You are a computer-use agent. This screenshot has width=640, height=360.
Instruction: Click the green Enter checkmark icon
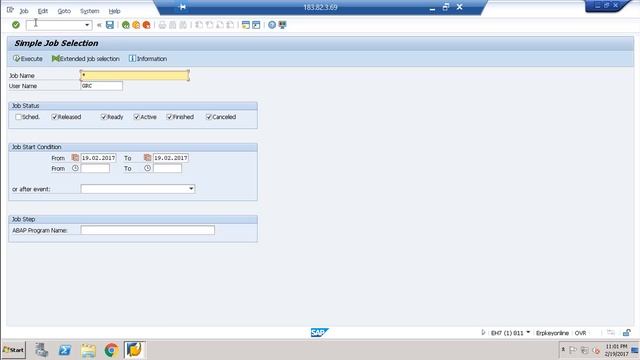tap(16, 25)
